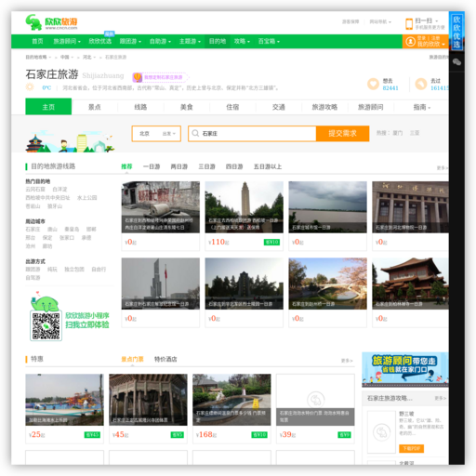Click the placeholder icon beside 野三坡 guide
Screen dimensions: 476x476
(x=381, y=432)
